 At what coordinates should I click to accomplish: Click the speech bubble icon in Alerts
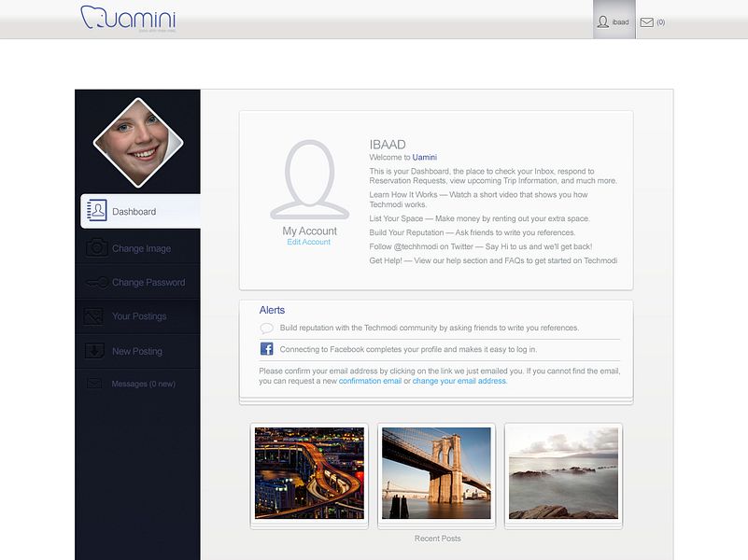tap(267, 328)
